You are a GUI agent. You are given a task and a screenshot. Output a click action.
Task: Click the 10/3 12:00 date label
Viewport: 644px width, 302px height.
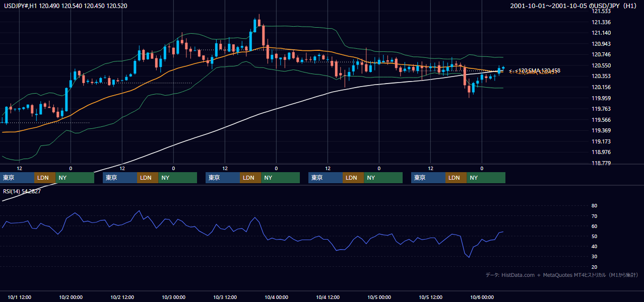226,297
